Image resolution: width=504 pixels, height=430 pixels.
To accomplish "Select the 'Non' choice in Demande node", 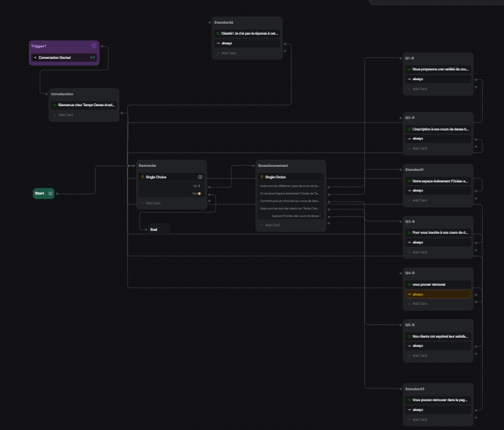I will [x=195, y=193].
